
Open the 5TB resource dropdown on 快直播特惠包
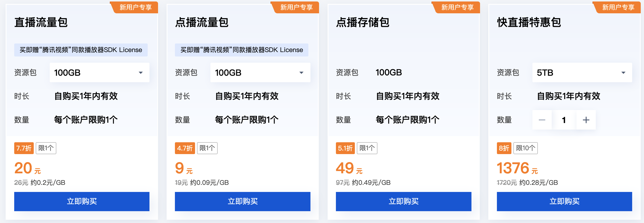pyautogui.click(x=582, y=72)
